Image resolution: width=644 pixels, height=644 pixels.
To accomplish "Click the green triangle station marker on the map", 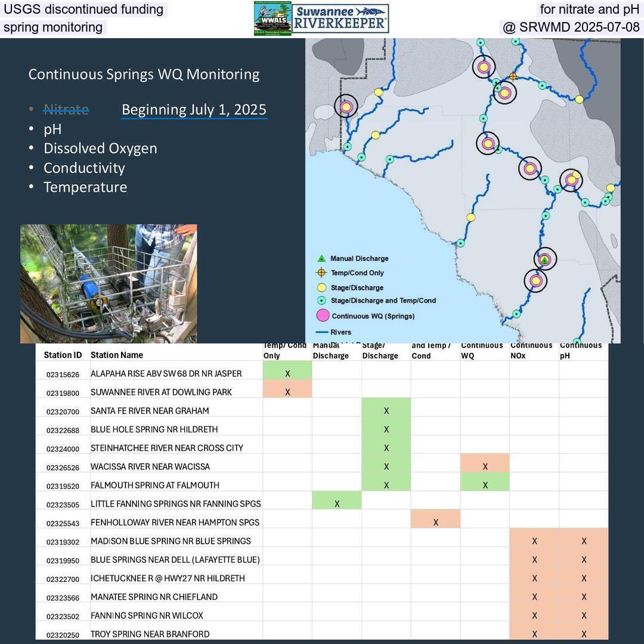I will [544, 260].
